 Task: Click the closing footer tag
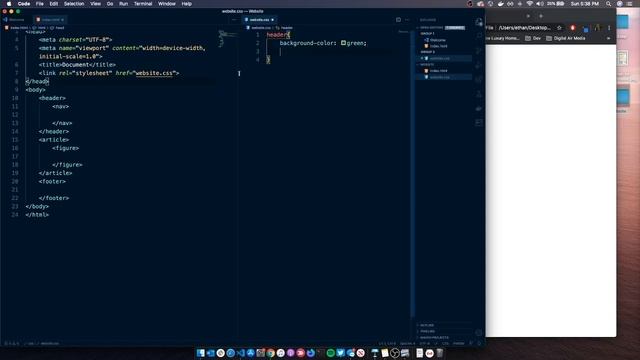click(x=54, y=198)
